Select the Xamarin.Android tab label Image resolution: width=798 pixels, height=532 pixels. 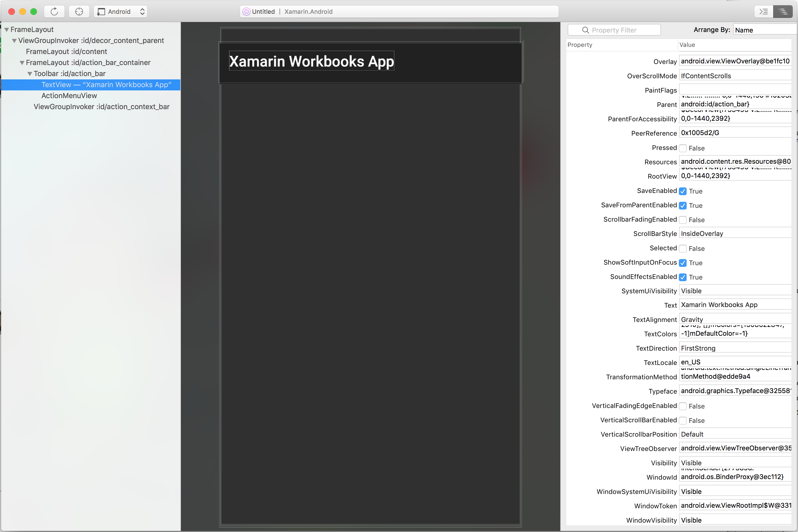(308, 11)
